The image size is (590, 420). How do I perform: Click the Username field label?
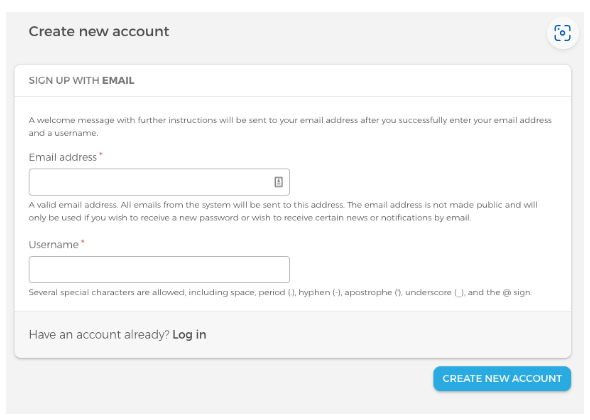54,245
